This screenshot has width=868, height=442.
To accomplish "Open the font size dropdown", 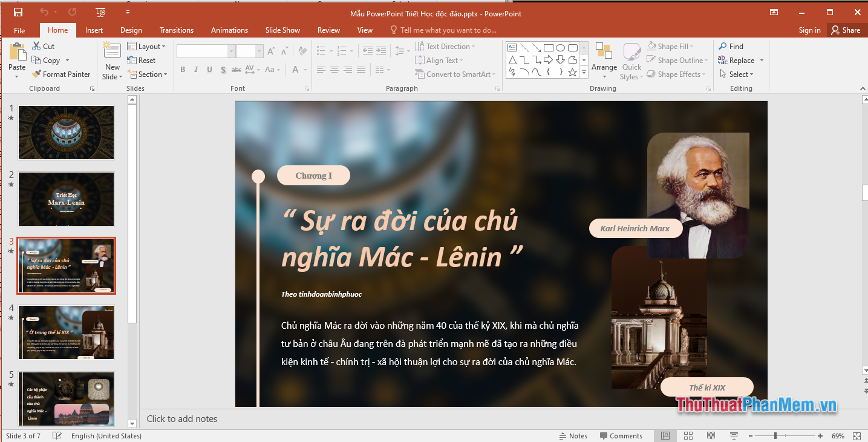I will (x=259, y=51).
